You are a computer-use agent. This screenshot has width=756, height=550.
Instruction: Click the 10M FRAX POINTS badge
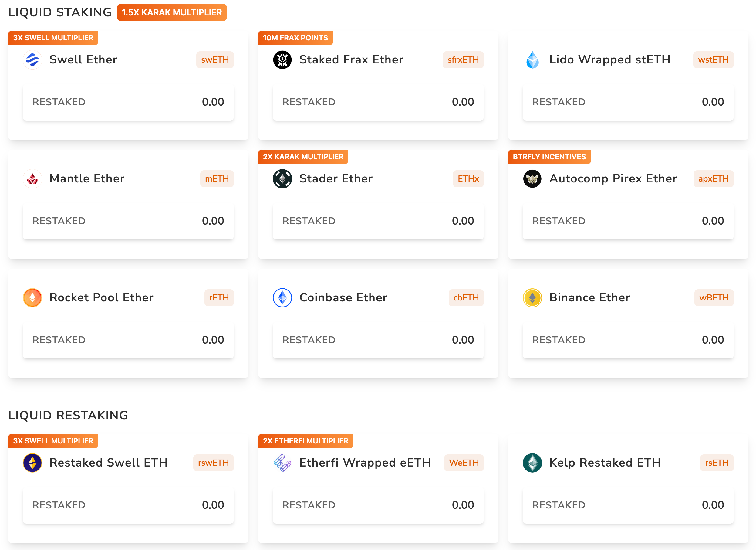coord(295,38)
